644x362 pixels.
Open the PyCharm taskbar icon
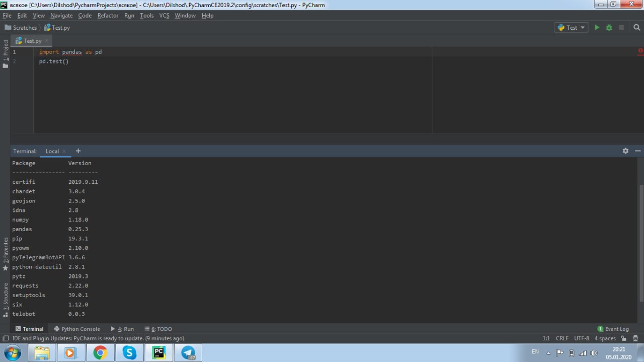point(158,352)
